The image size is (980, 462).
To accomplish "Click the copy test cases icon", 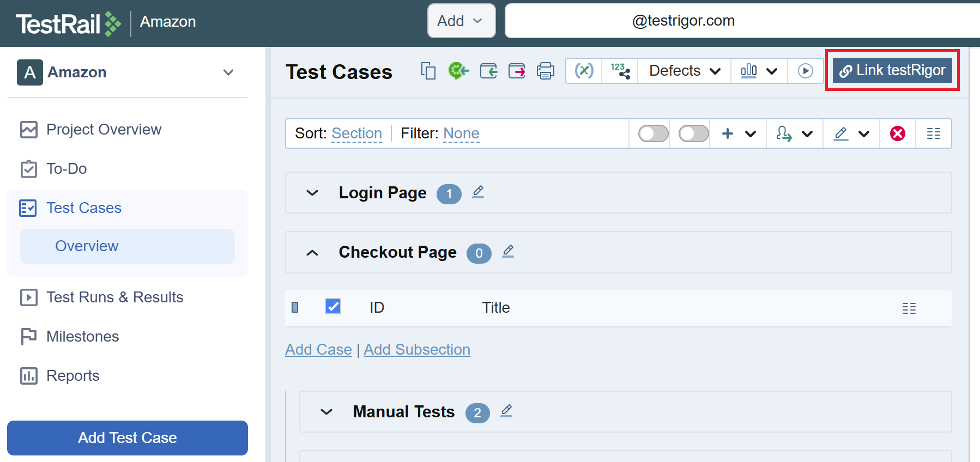I will point(428,71).
